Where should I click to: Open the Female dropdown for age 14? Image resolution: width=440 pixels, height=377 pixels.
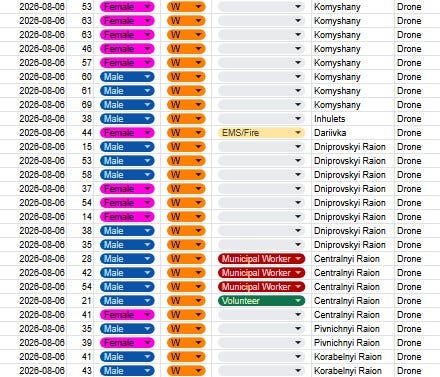tap(127, 217)
